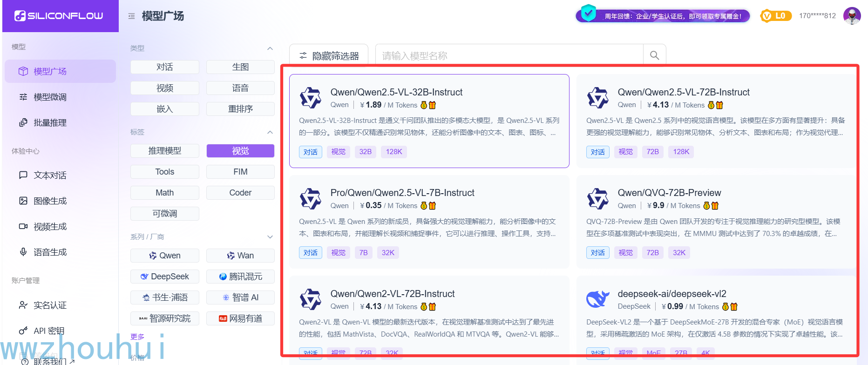Toggle the 推理模型 tag filter
This screenshot has width=868, height=365.
tap(165, 151)
